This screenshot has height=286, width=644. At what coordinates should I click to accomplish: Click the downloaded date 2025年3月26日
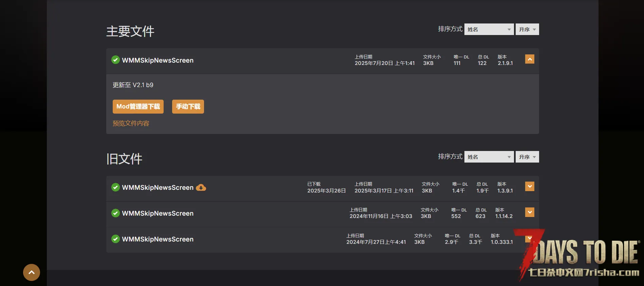click(327, 191)
